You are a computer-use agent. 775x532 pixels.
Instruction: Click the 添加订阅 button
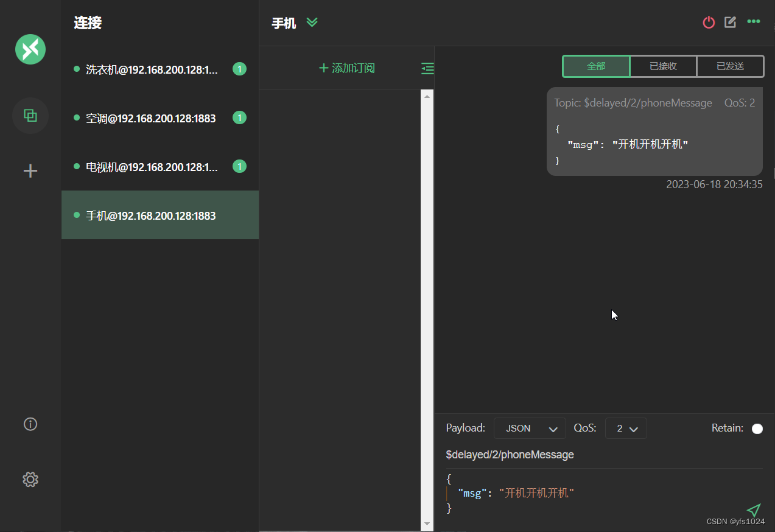pos(347,68)
